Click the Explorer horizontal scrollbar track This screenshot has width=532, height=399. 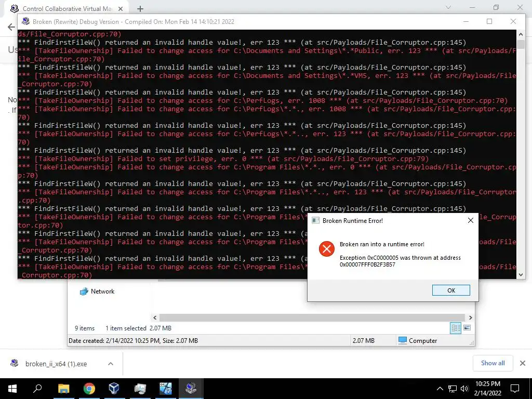312,317
